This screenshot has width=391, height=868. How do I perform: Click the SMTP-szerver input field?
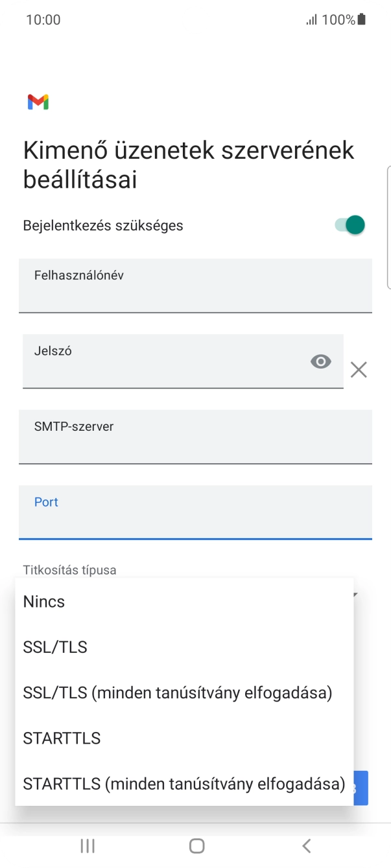point(195,437)
